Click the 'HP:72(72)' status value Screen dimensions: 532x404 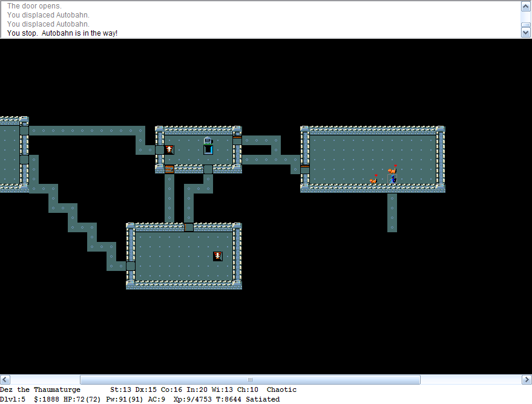[82, 399]
